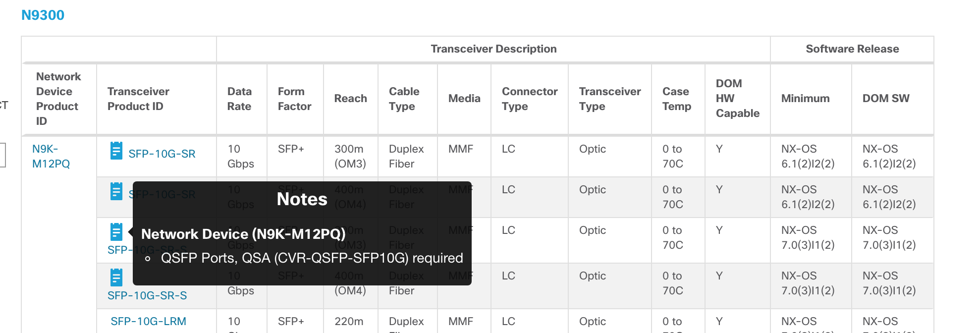Click the Connector Type column header

[529, 99]
